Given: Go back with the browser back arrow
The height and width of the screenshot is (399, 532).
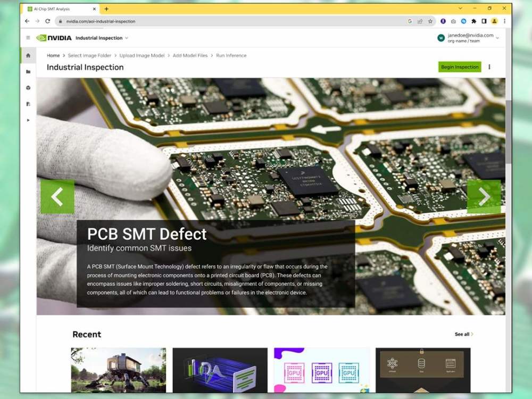Looking at the screenshot, I should coord(27,21).
